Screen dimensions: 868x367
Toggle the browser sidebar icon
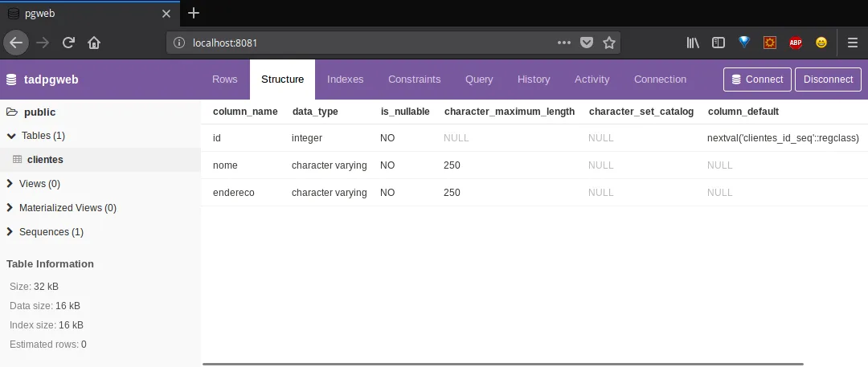pyautogui.click(x=719, y=43)
